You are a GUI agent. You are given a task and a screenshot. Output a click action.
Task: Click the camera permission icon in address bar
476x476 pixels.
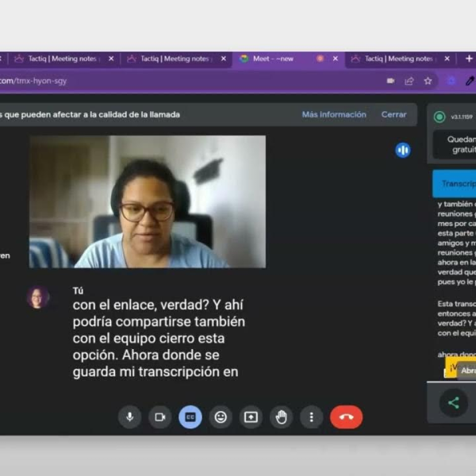390,81
